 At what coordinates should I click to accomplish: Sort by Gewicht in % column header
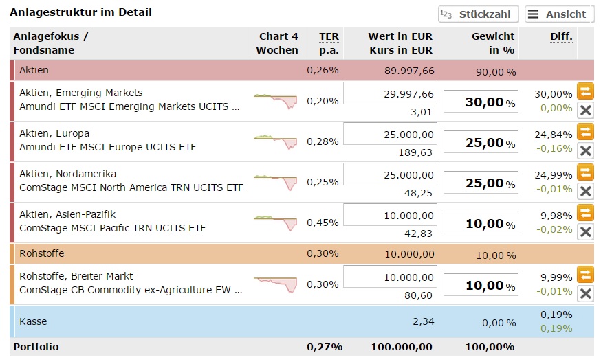(492, 43)
